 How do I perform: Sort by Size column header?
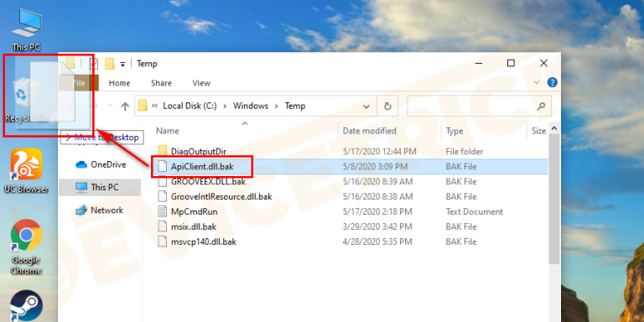pyautogui.click(x=538, y=131)
